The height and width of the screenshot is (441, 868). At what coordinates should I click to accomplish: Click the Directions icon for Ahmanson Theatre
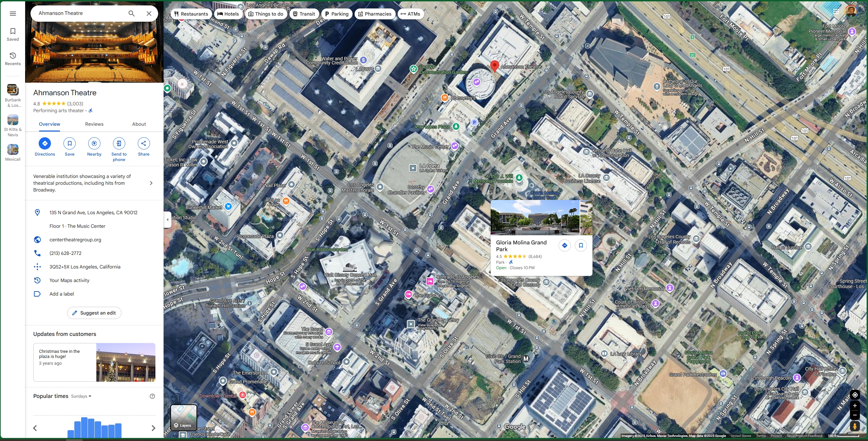[x=45, y=143]
